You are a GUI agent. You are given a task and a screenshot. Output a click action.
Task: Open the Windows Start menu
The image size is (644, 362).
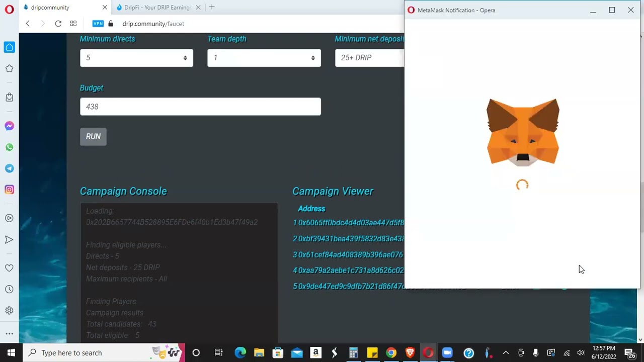(11, 352)
